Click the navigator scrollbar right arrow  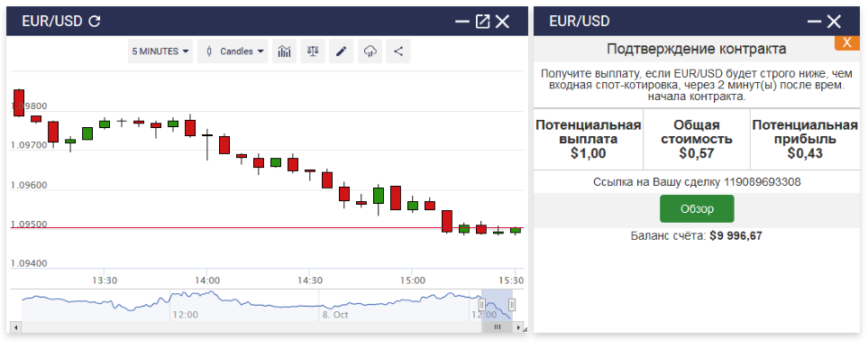[x=518, y=327]
